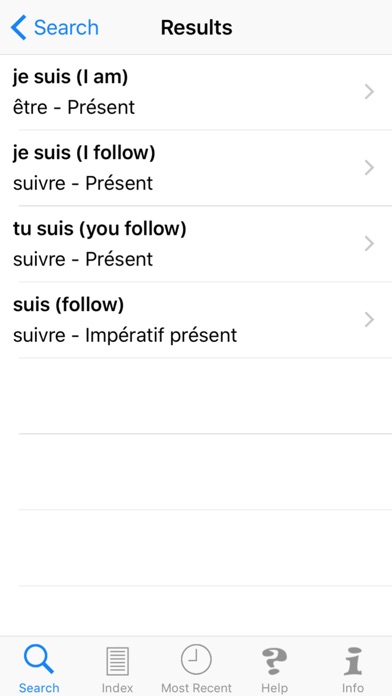
Task: Select the Info tab label
Action: [x=353, y=688]
